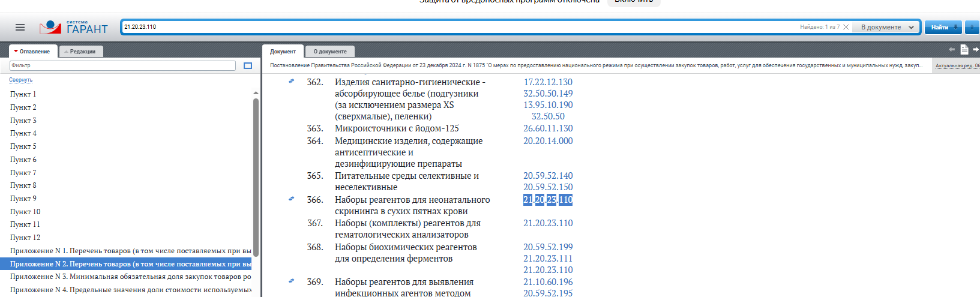Go back with the left arrow icon
The image size is (980, 297).
tap(952, 50)
